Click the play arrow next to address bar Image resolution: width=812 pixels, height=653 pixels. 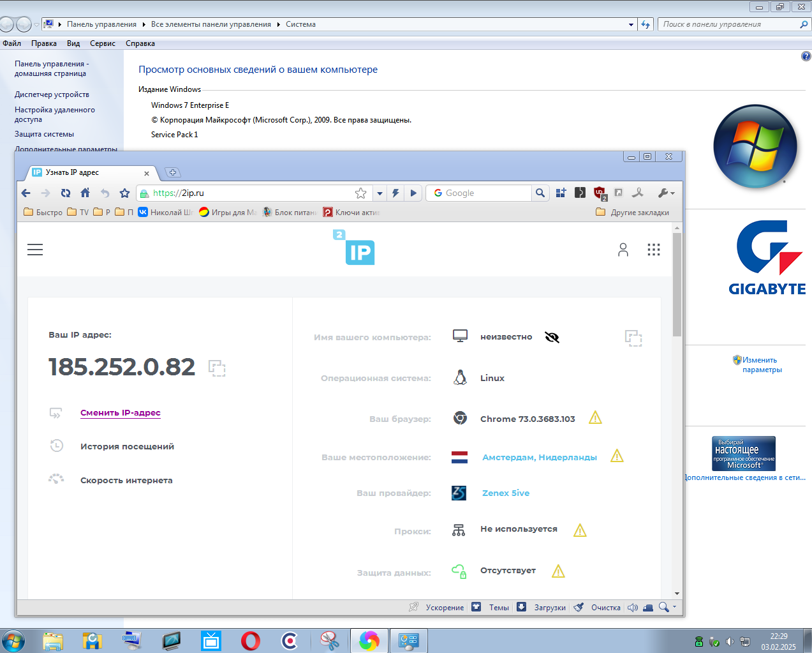[413, 193]
